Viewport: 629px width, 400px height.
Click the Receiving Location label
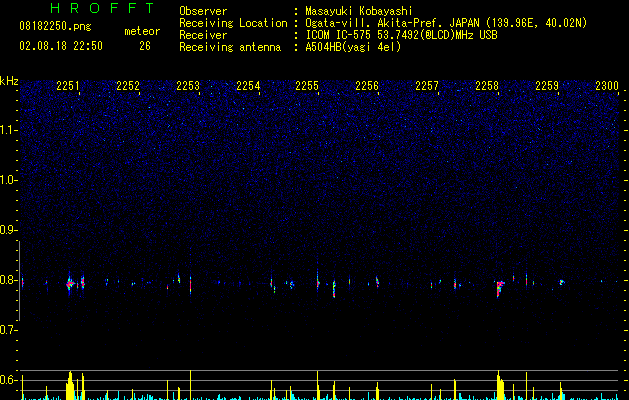point(233,23)
